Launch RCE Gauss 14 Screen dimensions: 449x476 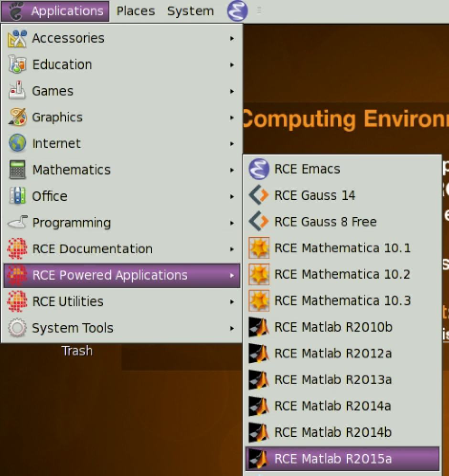point(342,195)
